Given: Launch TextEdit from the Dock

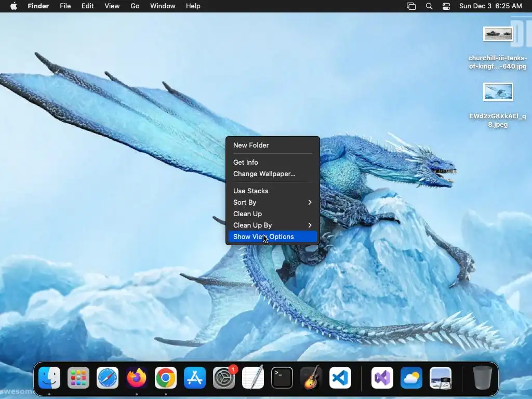Looking at the screenshot, I should [253, 378].
